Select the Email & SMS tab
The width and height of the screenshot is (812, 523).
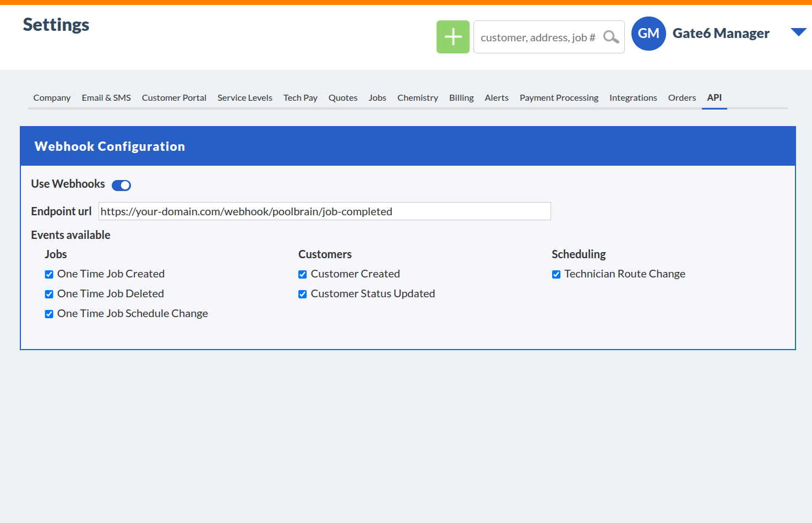(106, 97)
